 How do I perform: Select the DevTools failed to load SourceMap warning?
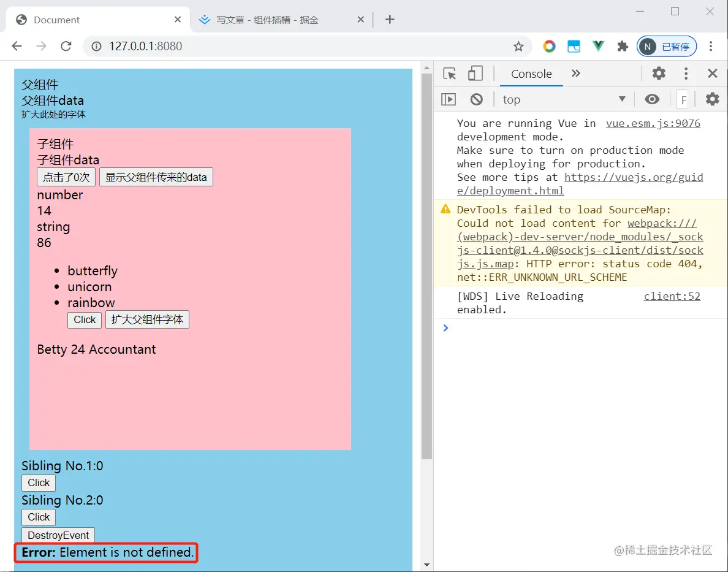[580, 243]
